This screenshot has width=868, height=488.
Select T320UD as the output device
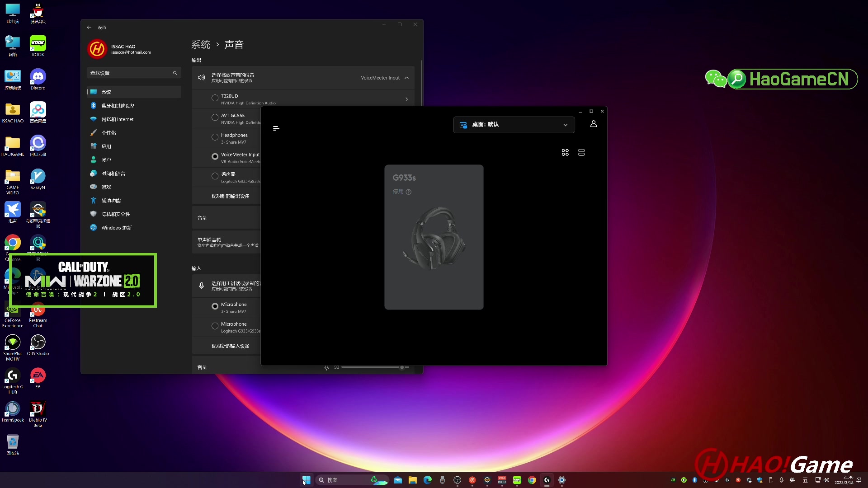point(215,98)
